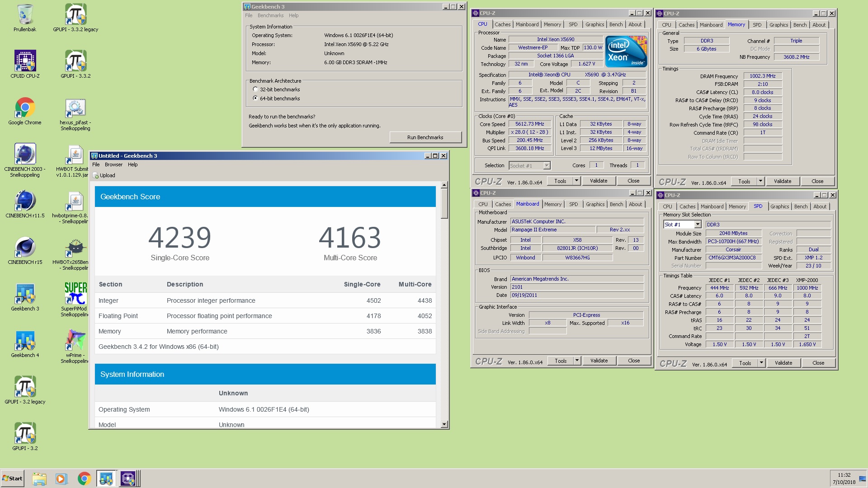868x488 pixels.
Task: Open the SuperPiMod shortcut icon
Action: pyautogui.click(x=75, y=300)
